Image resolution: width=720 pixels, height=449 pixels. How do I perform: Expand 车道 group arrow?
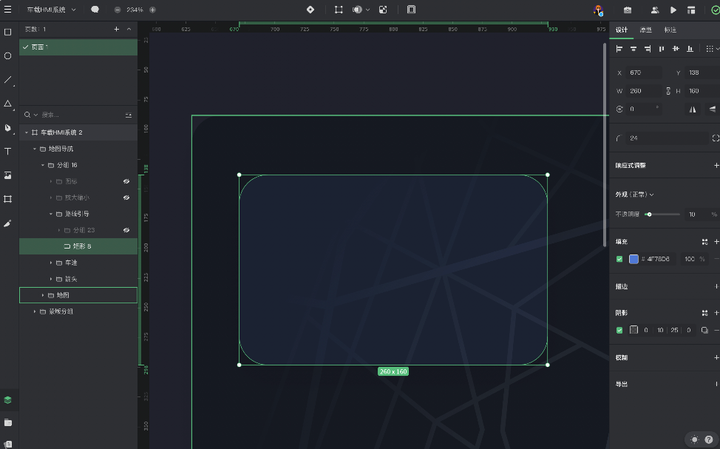51,263
